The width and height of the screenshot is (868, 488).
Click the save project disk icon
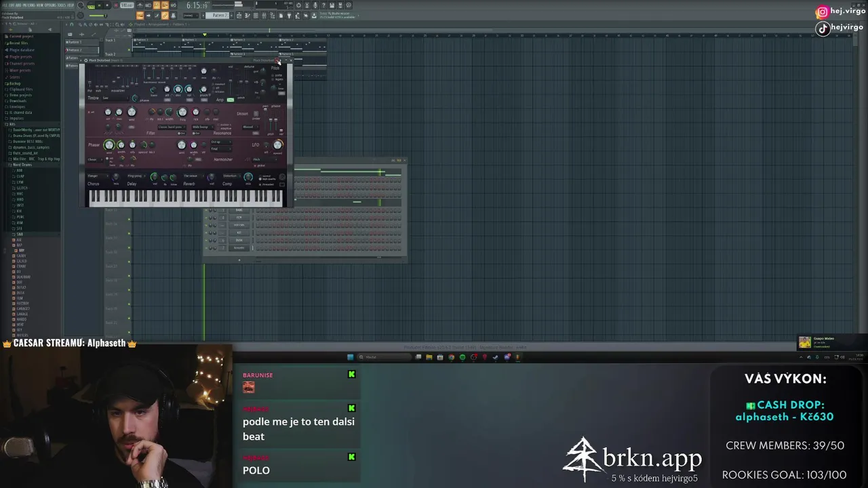point(332,5)
